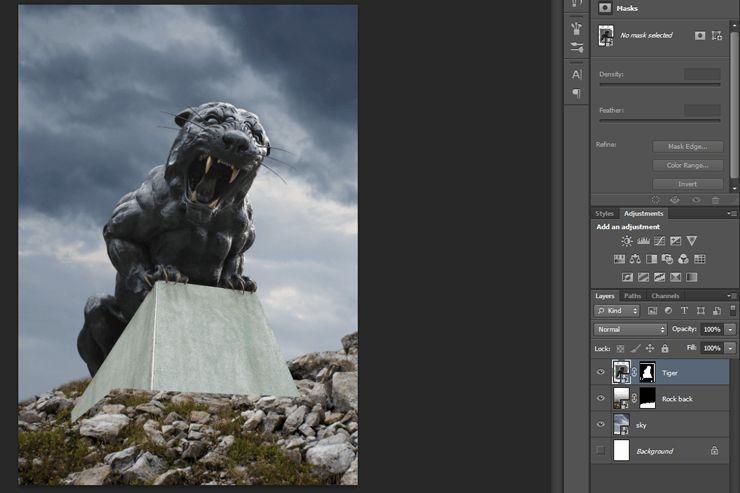
Task: Add a Levels adjustment
Action: point(643,241)
